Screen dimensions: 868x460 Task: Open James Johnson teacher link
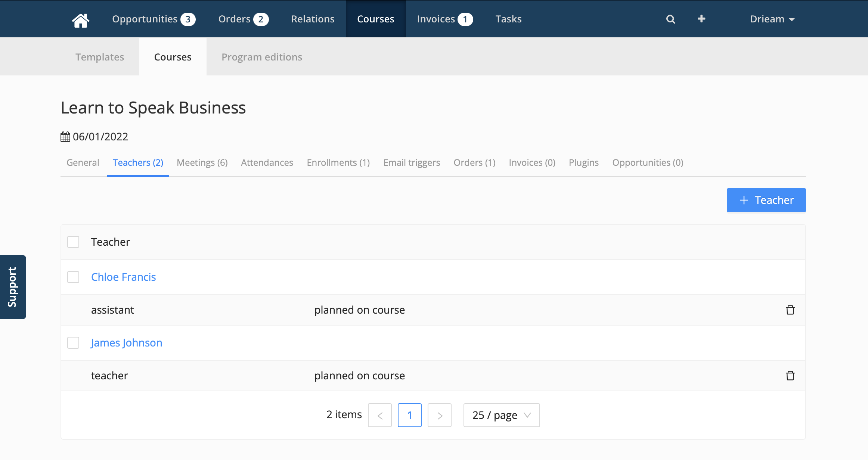[127, 343]
